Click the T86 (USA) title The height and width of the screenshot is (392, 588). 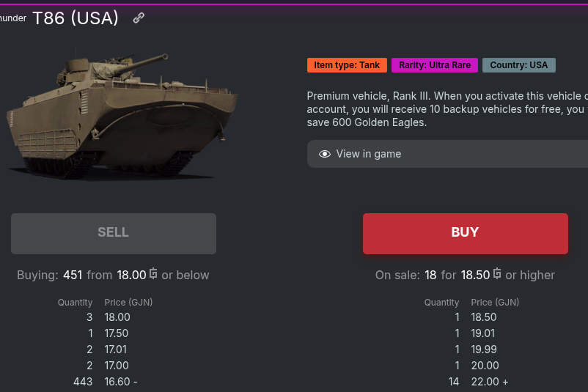point(76,19)
